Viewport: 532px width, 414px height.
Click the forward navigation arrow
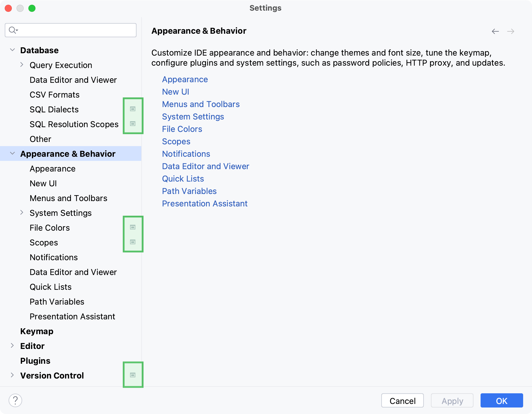(510, 31)
